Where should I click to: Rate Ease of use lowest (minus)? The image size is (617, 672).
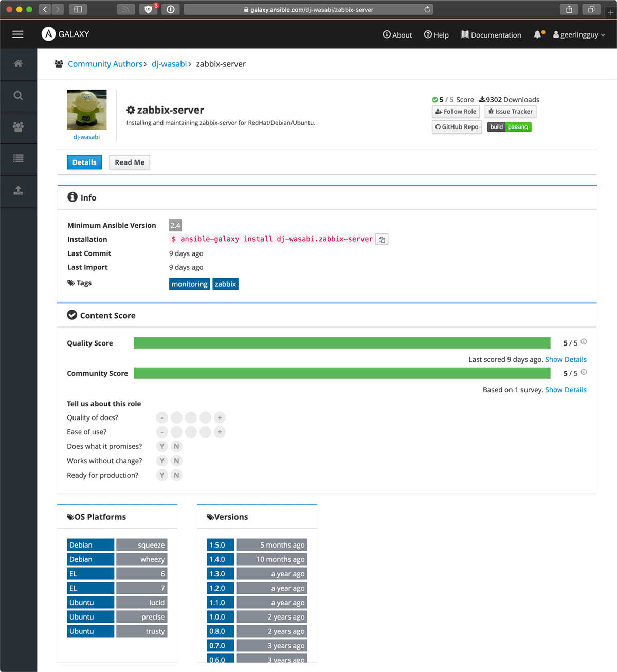[162, 432]
